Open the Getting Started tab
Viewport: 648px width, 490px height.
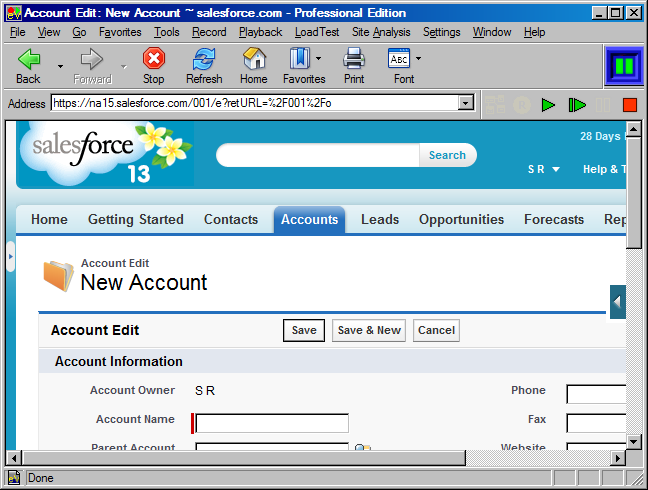click(x=136, y=219)
